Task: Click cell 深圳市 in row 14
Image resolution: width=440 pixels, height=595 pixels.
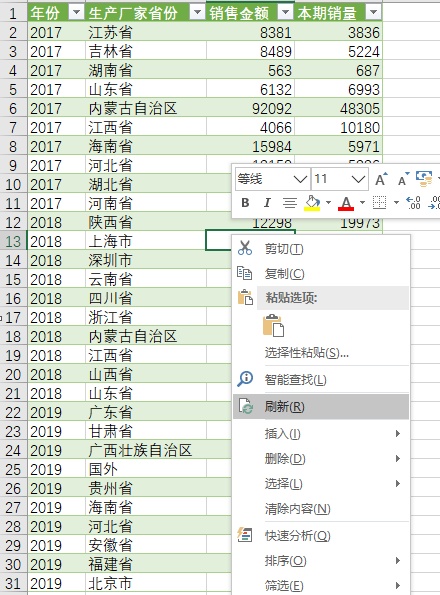Action: tap(146, 260)
